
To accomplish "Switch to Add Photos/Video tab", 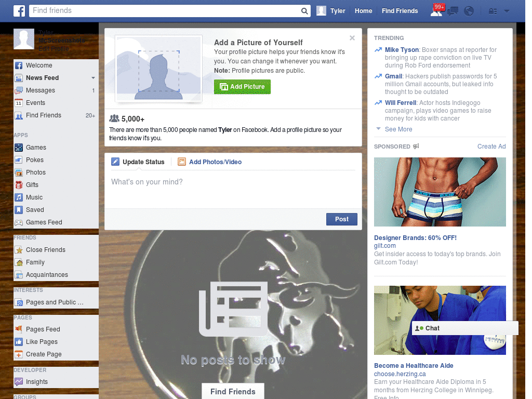I will click(215, 162).
